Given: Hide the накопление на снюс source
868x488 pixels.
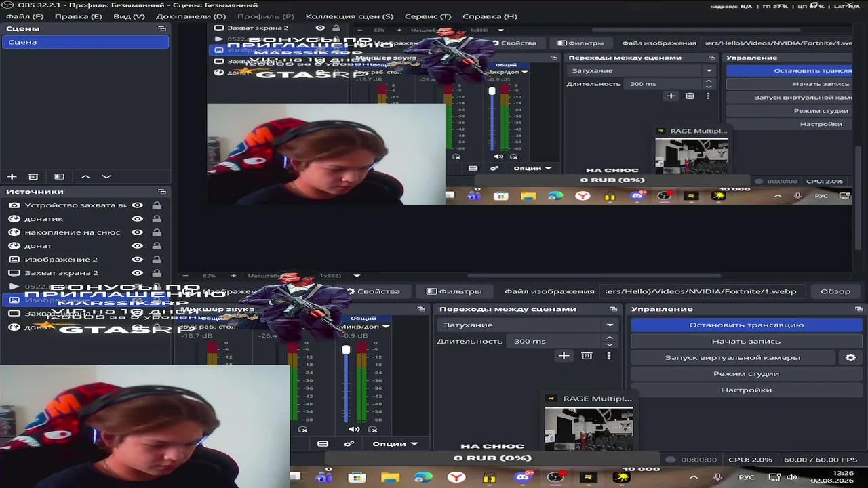Looking at the screenshot, I should (x=137, y=232).
